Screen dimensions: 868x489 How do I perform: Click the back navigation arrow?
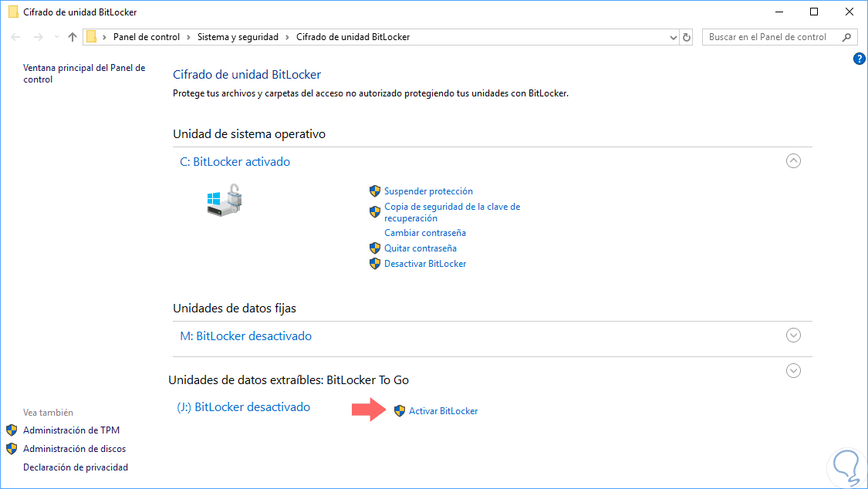(x=15, y=37)
